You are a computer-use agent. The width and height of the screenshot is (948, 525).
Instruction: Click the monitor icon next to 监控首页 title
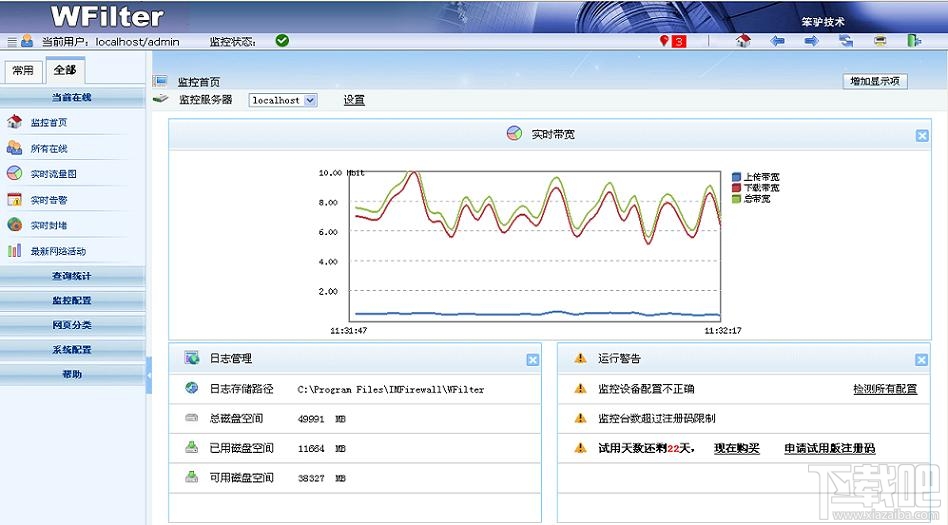click(160, 81)
